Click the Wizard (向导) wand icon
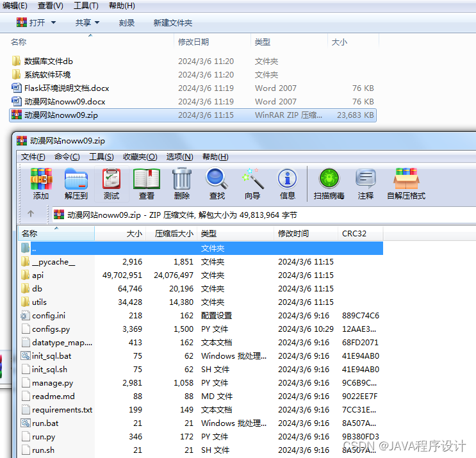Screen dimensions: 476x458 252,179
